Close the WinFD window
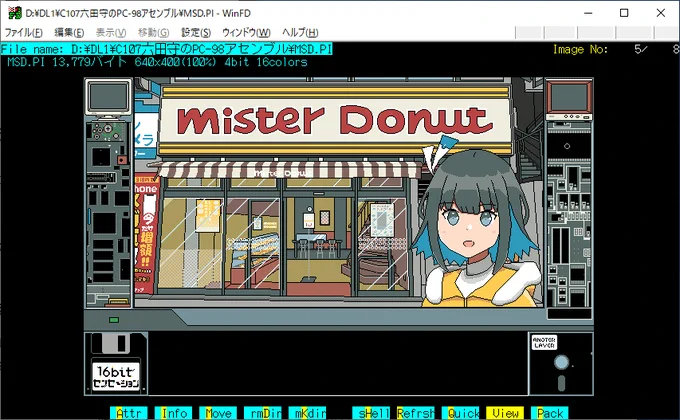 pyautogui.click(x=660, y=13)
